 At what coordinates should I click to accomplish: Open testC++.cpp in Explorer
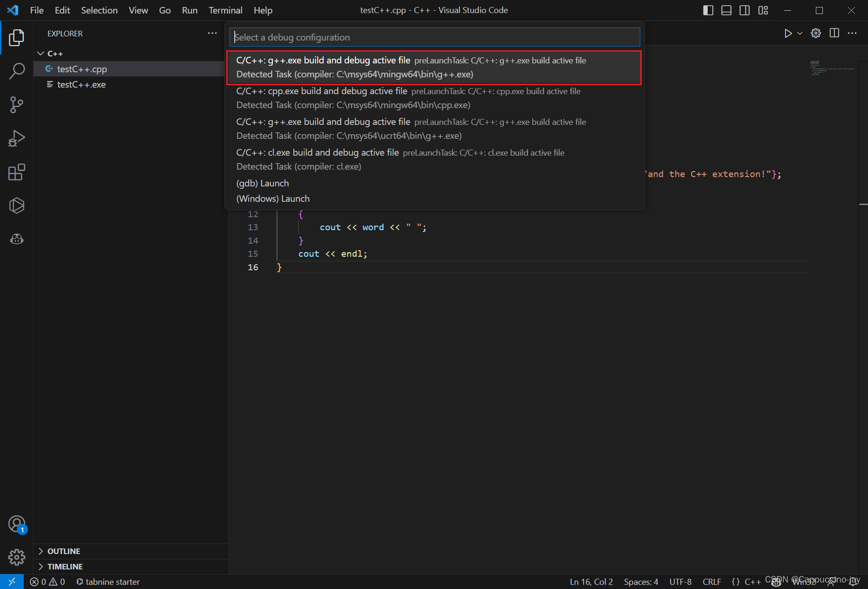130,69
